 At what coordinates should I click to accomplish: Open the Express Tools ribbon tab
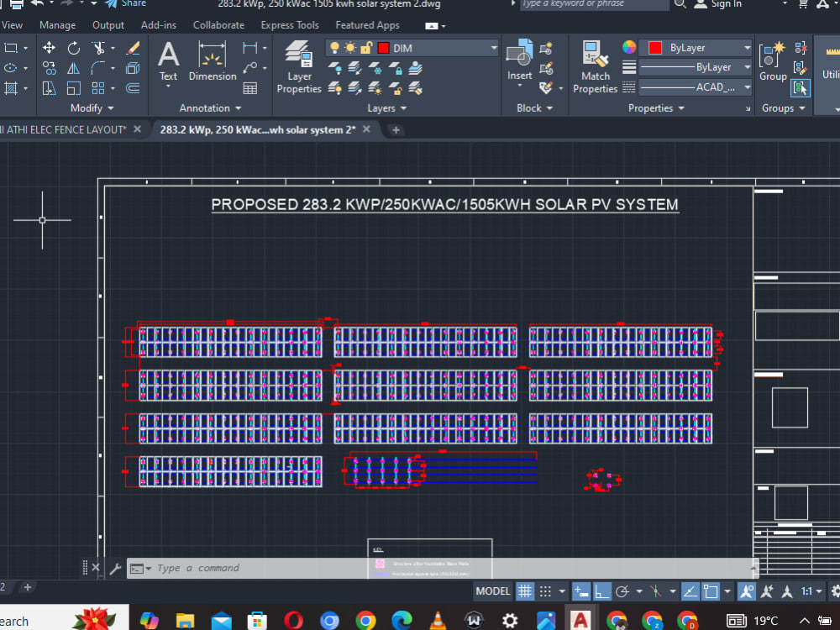[290, 25]
